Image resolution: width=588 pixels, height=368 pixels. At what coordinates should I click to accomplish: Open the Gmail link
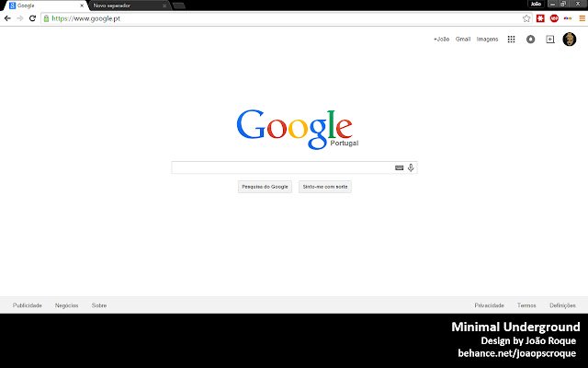click(463, 39)
